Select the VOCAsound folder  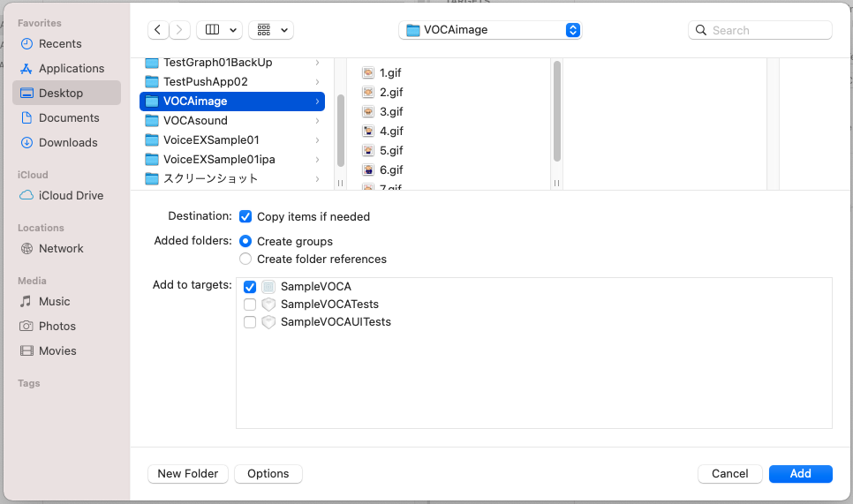[x=195, y=120]
